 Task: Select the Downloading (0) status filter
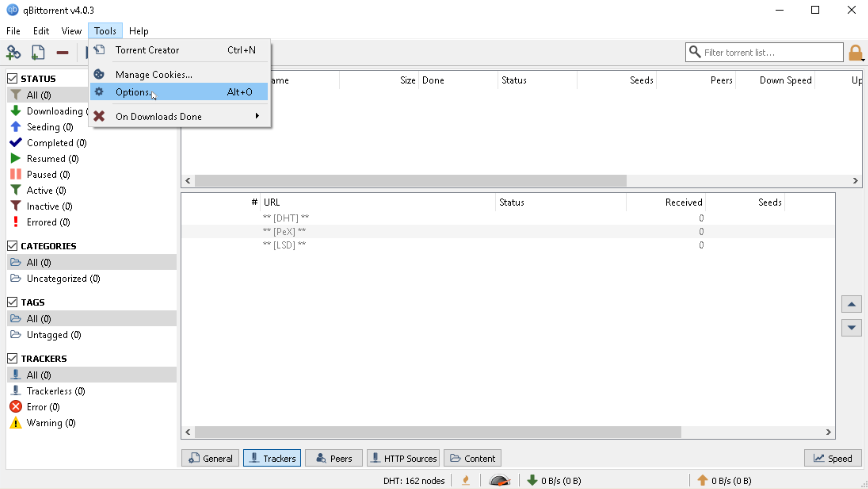47,111
